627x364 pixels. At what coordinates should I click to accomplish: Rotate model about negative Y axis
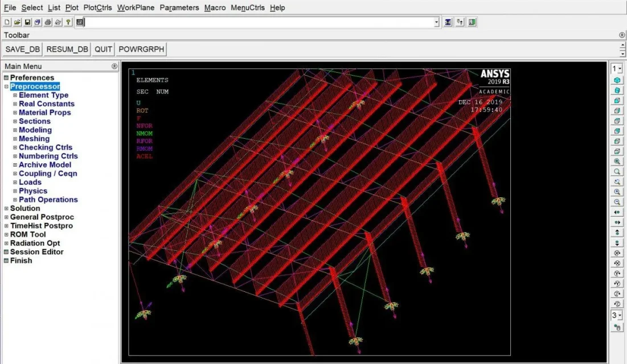point(617,284)
